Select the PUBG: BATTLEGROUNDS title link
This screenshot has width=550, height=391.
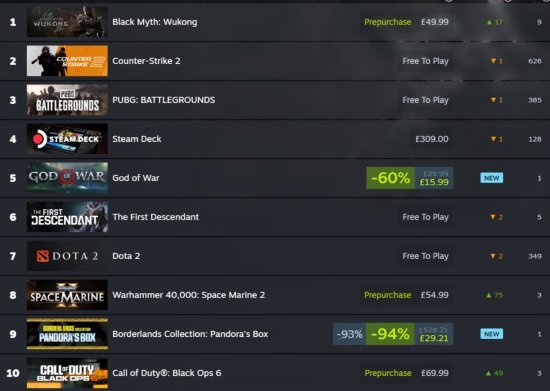(163, 100)
